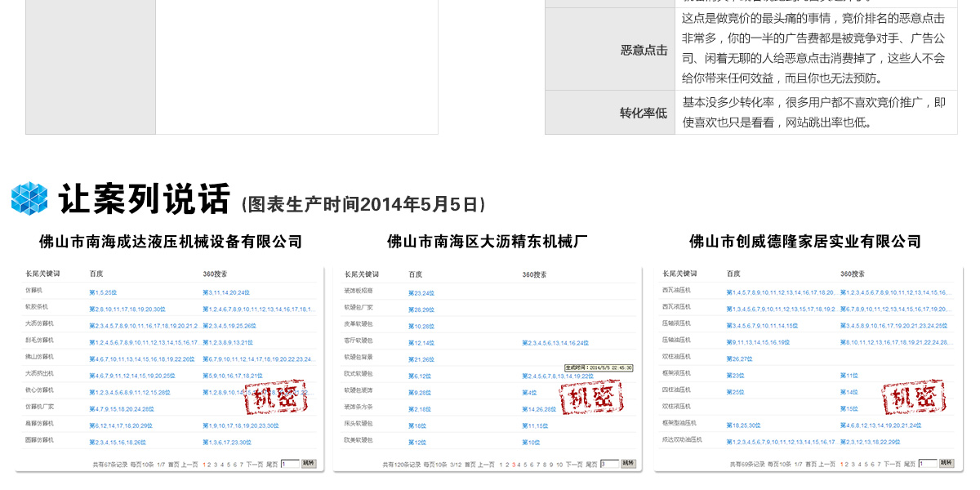This screenshot has height=490, width=980.
Task: Click 跳转 button in 创威德隆 table
Action: click(947, 463)
